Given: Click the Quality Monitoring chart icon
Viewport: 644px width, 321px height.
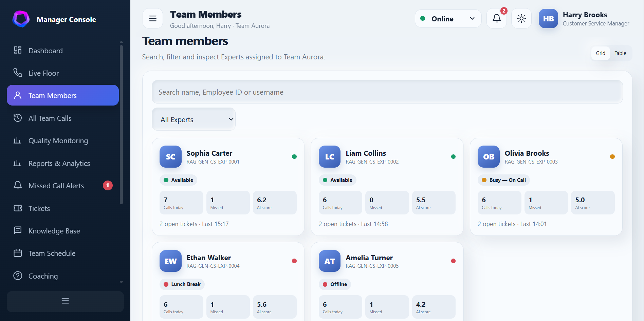Looking at the screenshot, I should point(18,140).
